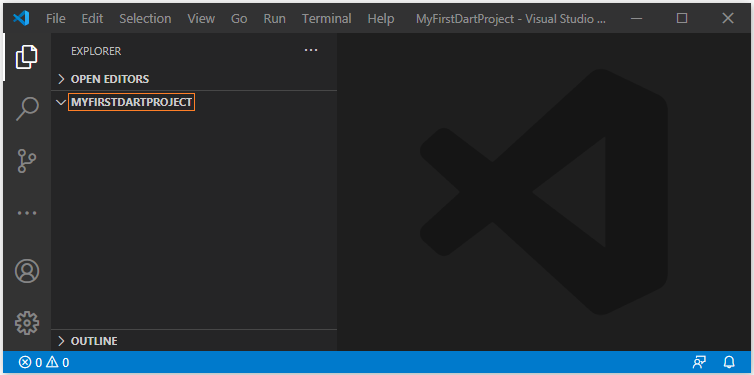Open the Help menu
The width and height of the screenshot is (754, 375).
pyautogui.click(x=381, y=19)
